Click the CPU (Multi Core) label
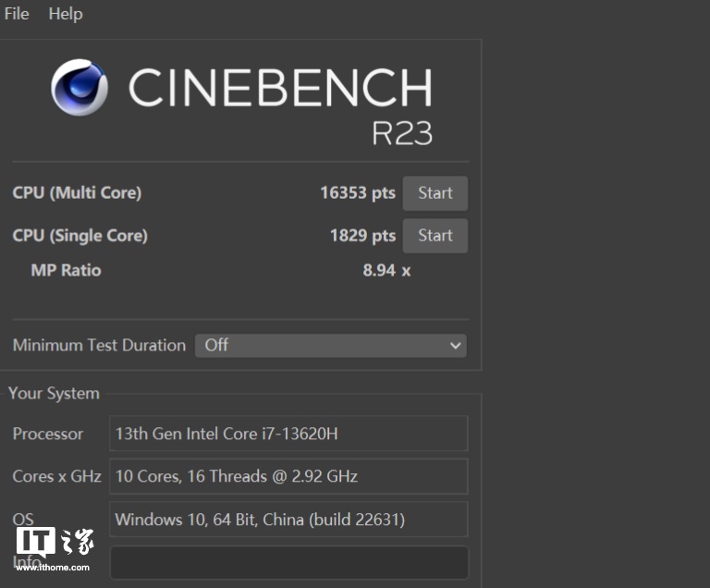710x588 pixels. pos(77,193)
